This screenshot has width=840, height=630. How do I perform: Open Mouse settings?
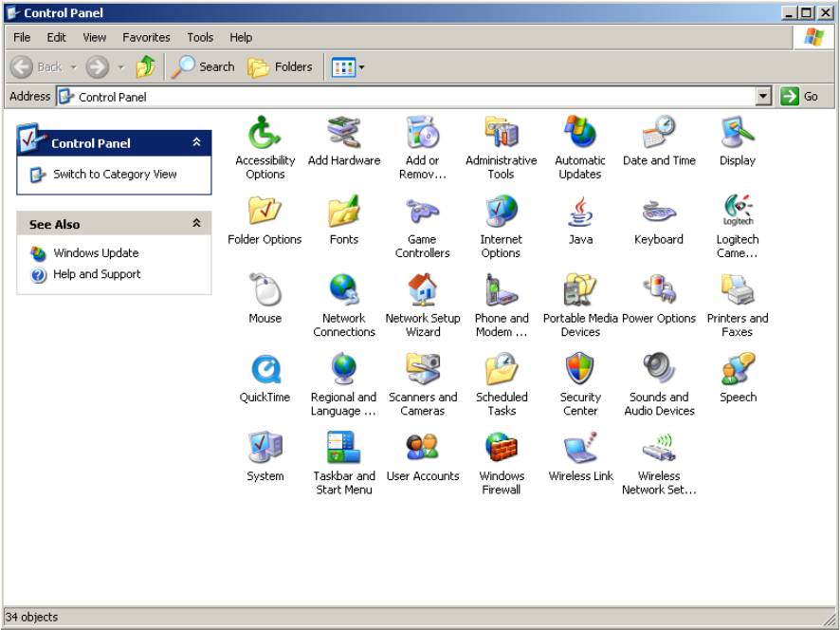tap(265, 299)
